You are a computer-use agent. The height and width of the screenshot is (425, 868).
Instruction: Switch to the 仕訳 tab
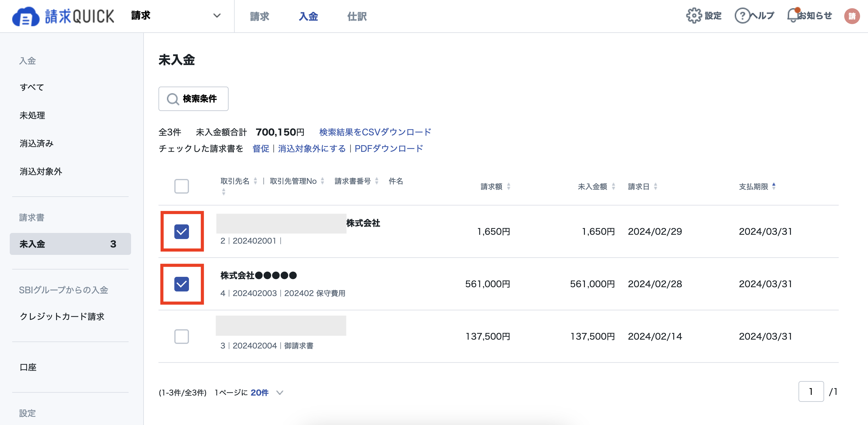point(357,16)
